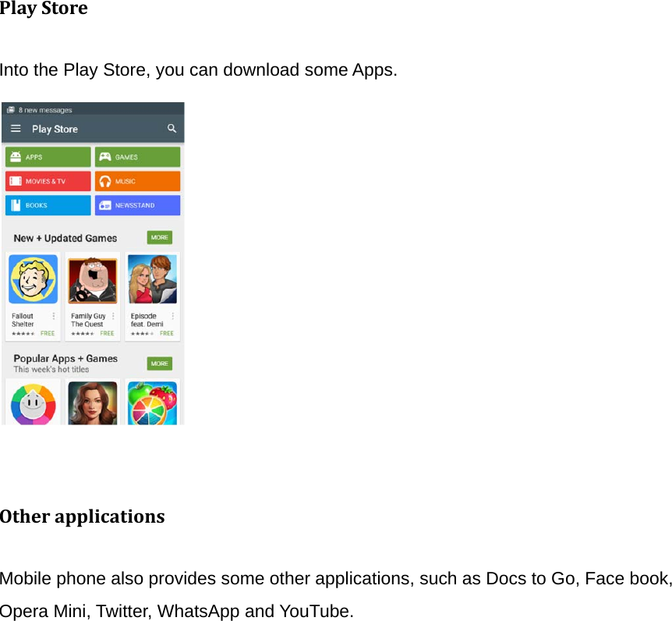
Task: Open the NEWSSTAND category
Action: pyautogui.click(x=137, y=204)
